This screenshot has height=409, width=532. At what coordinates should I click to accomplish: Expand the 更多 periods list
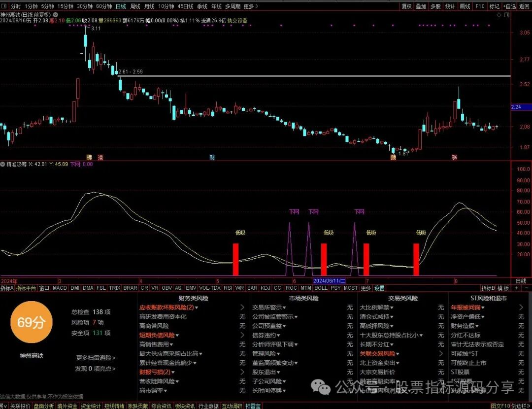click(251, 6)
